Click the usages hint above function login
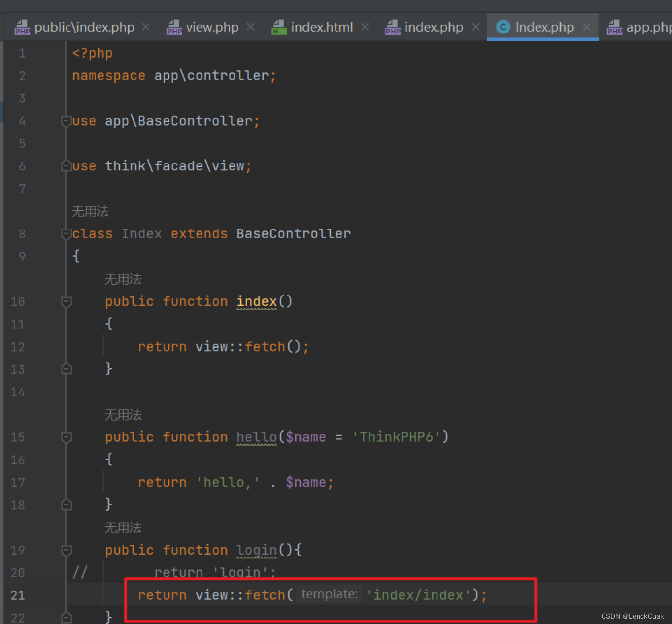 (123, 527)
